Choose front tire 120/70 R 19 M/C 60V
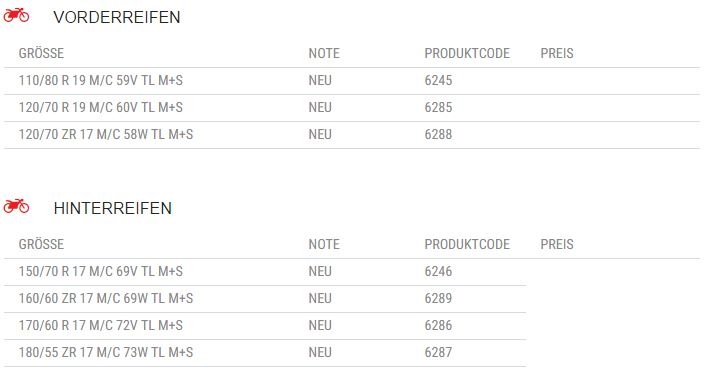Screen dimensions: 711x376 pos(101,107)
